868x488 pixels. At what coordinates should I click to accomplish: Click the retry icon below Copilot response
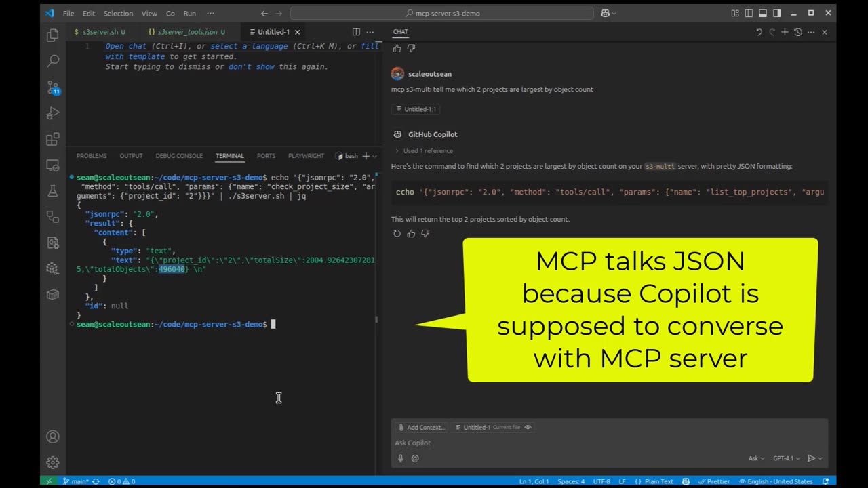coord(397,233)
